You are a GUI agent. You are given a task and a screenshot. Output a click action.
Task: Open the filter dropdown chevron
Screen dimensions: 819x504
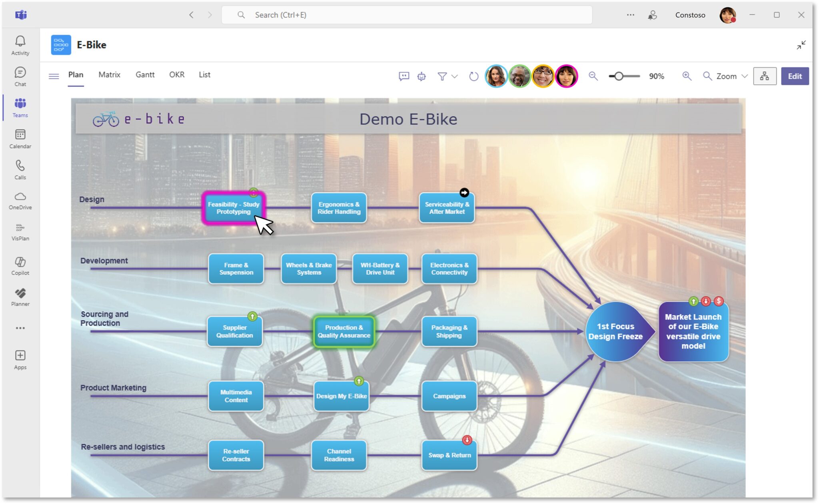click(454, 76)
